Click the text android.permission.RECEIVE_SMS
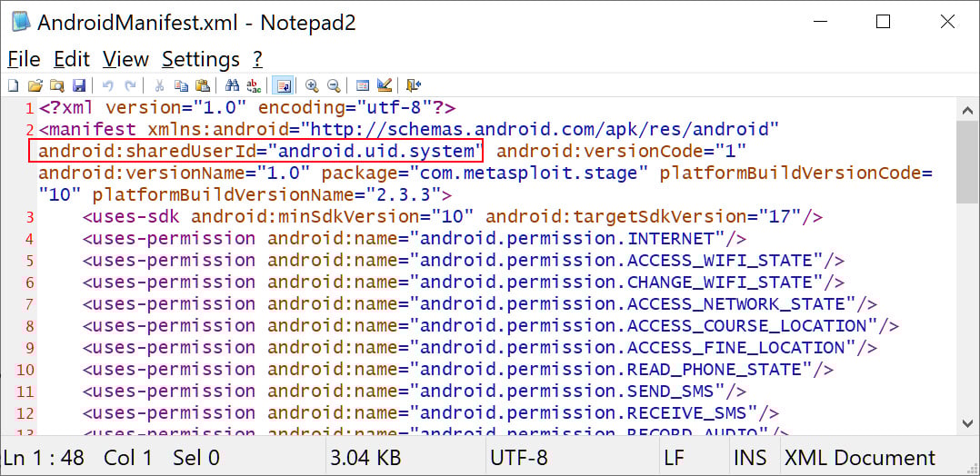980x476 pixels. 583,413
